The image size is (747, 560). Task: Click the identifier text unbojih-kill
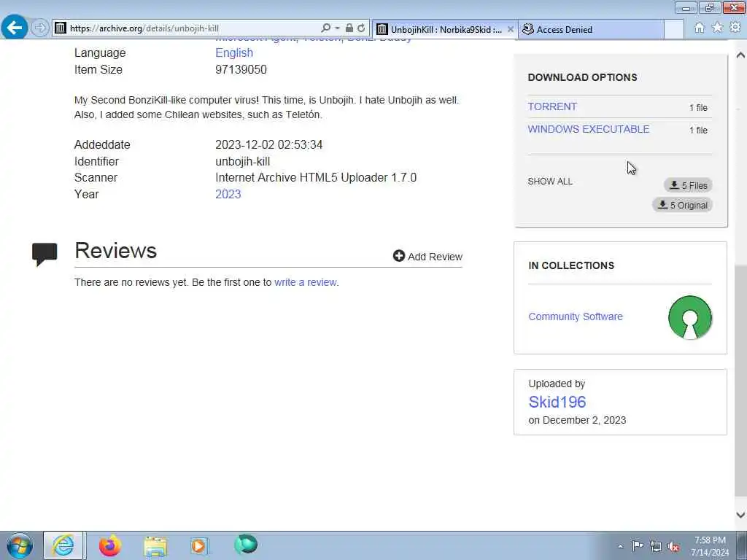pos(242,161)
